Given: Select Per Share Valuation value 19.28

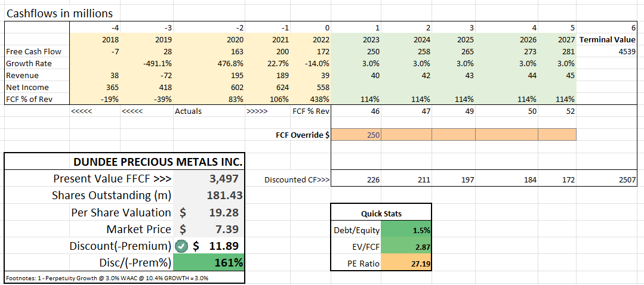Looking at the screenshot, I should click(x=209, y=212).
